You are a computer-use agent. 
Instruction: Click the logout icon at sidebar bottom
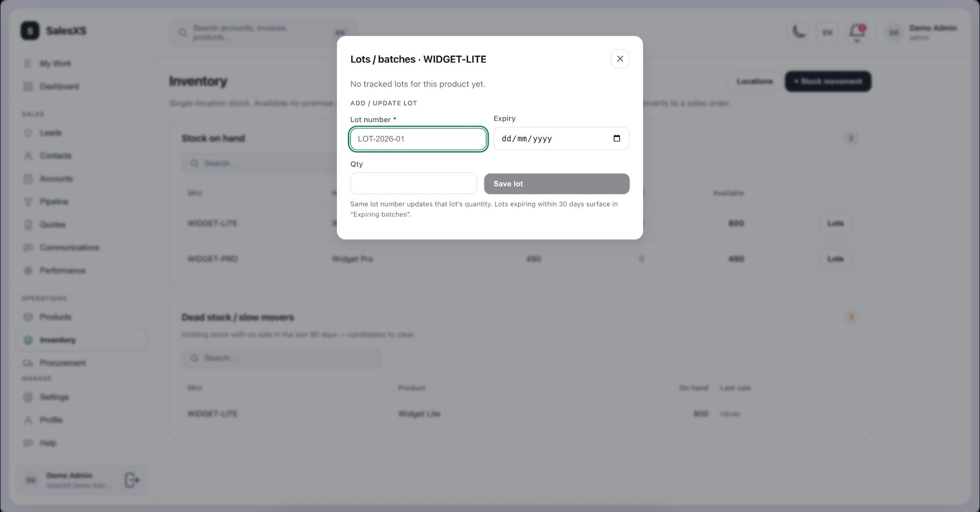[132, 480]
